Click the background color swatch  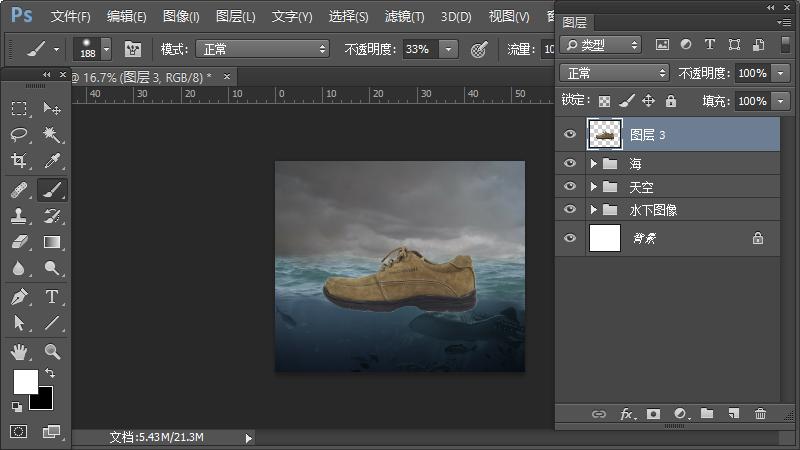point(44,401)
